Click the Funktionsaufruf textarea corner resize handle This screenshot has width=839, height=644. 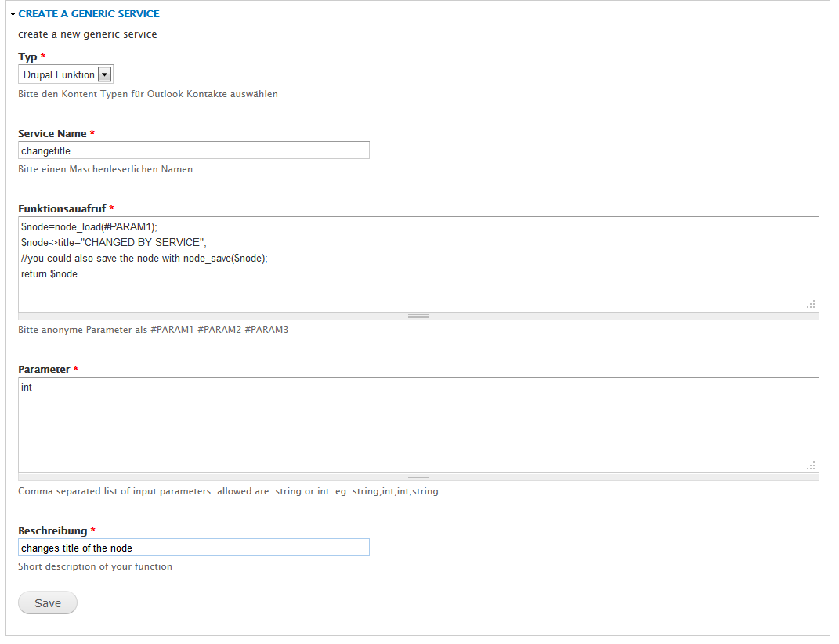click(x=812, y=305)
